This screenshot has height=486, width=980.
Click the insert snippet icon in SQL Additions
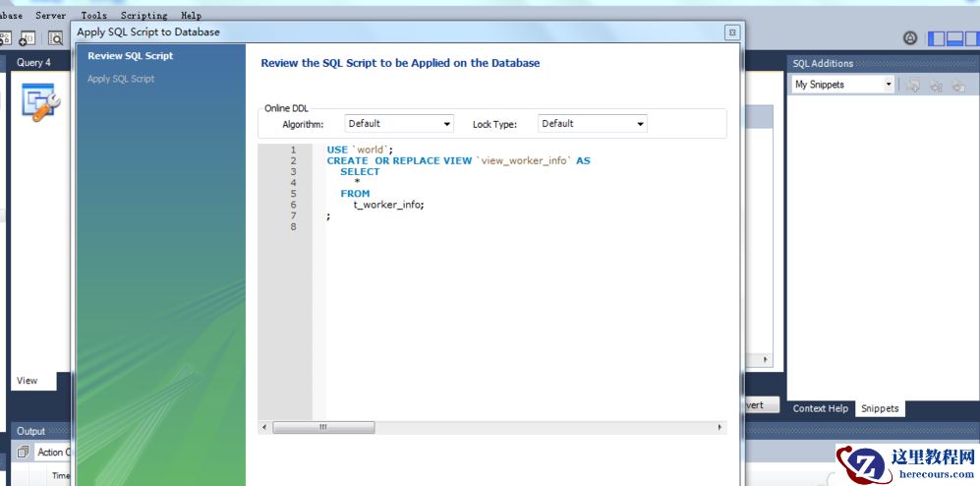pos(913,86)
